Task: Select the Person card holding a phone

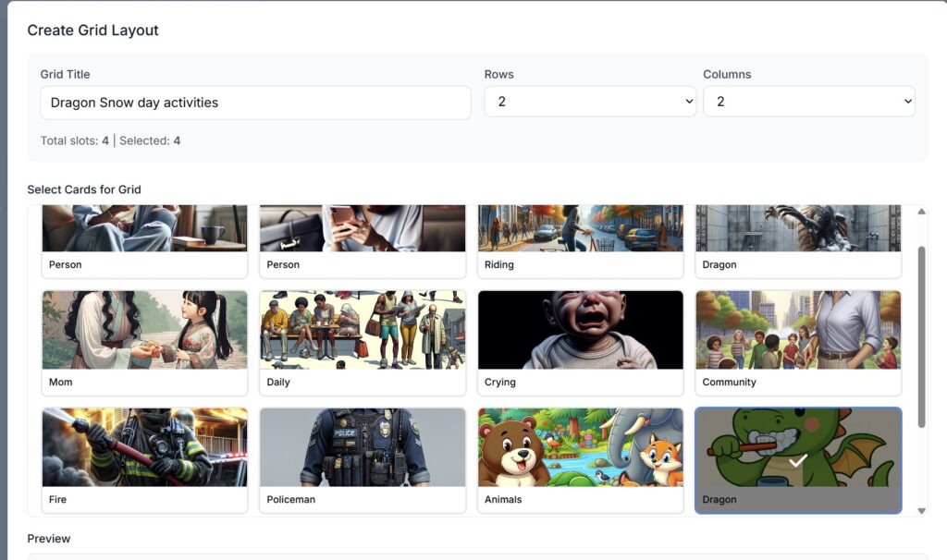Action: click(363, 238)
